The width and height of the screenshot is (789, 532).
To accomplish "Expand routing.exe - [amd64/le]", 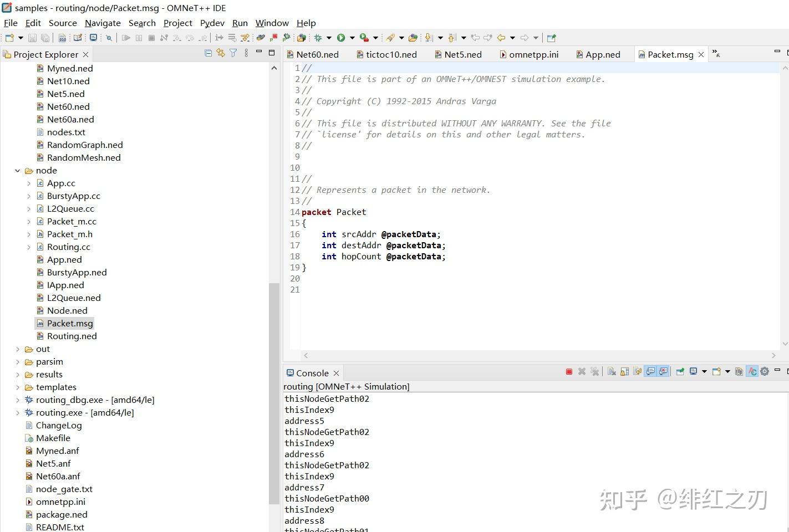I will pos(18,413).
